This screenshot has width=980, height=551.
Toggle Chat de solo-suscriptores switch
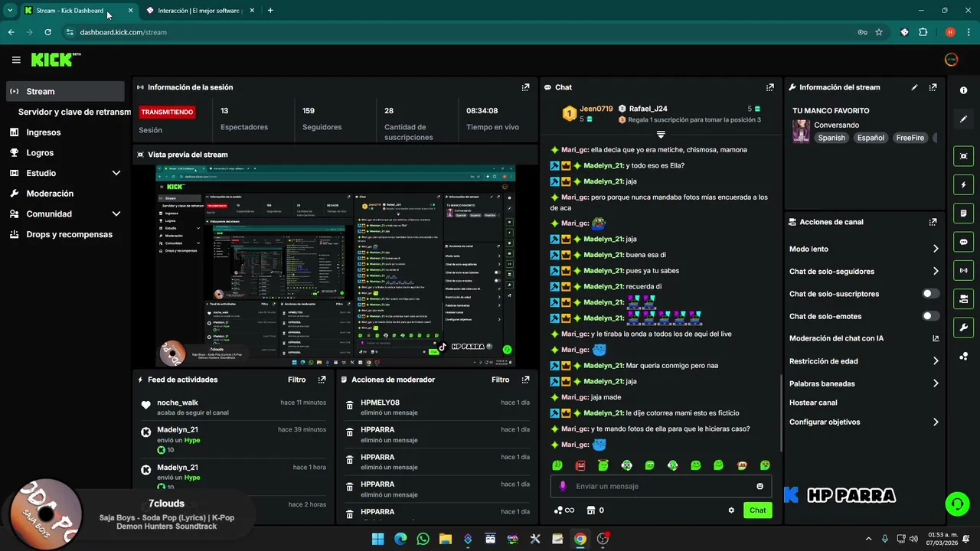[x=930, y=294]
